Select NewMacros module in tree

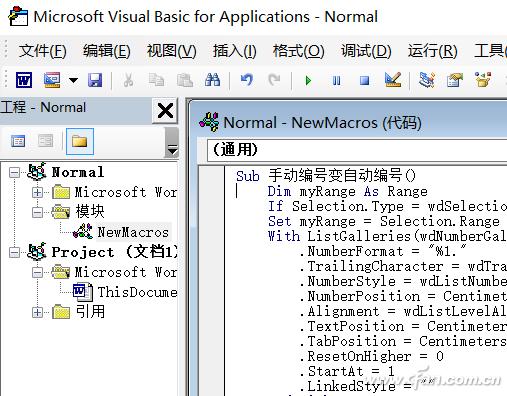pyautogui.click(x=133, y=232)
